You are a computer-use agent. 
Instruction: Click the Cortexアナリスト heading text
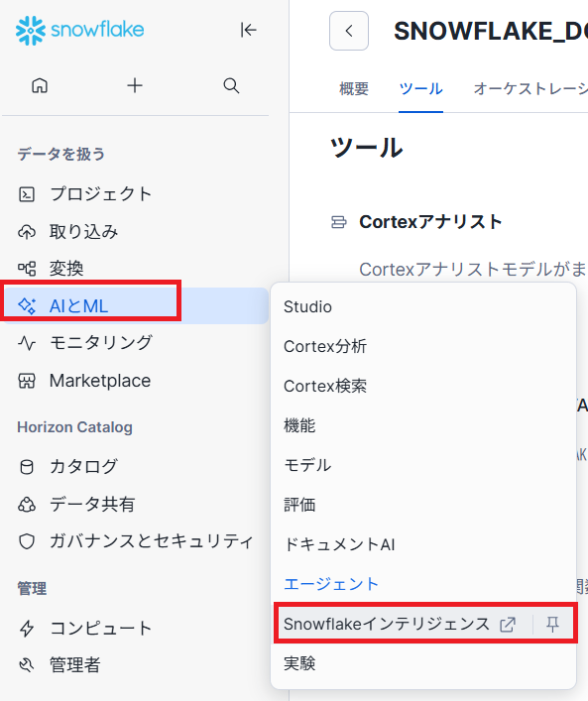(430, 222)
